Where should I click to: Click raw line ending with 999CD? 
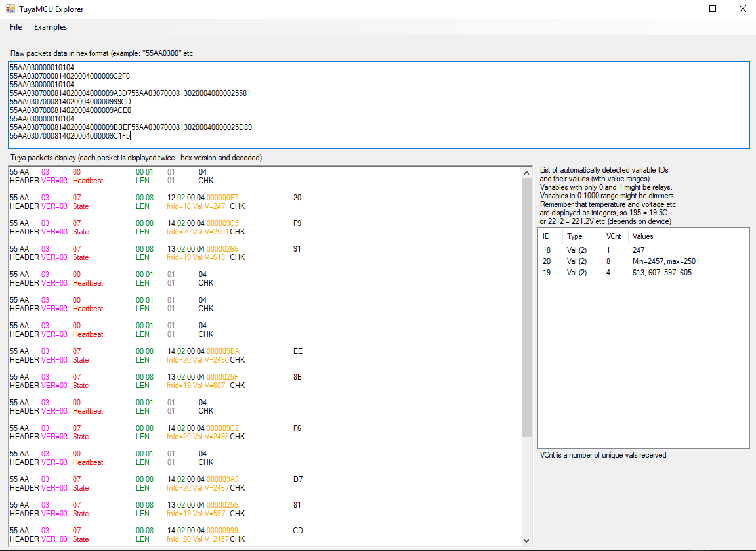pyautogui.click(x=70, y=101)
